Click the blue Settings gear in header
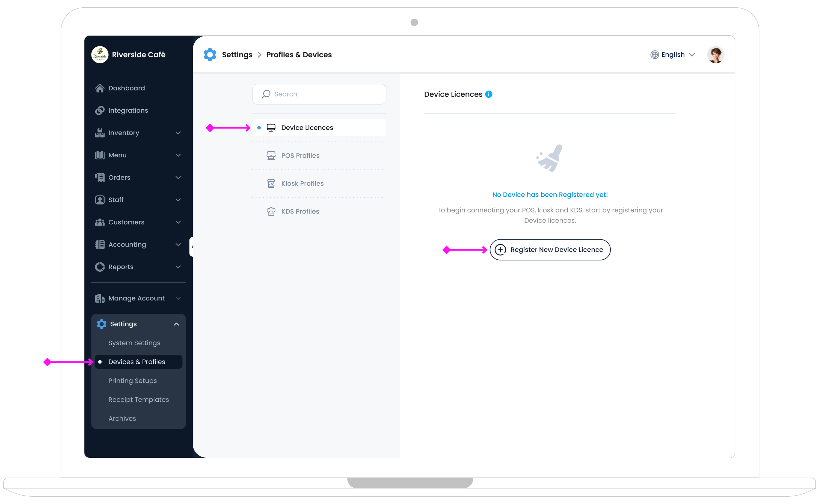The image size is (819, 504). [210, 55]
